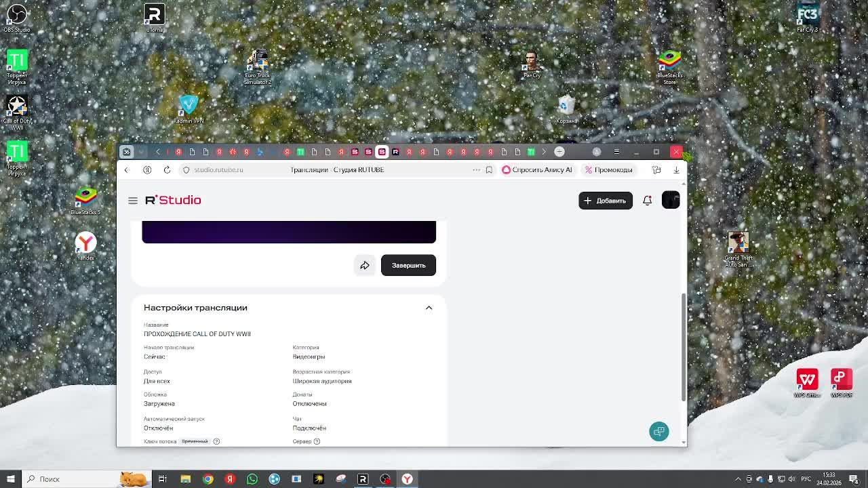Show info about temporary stream key
This screenshot has width=868, height=488.
(x=216, y=441)
